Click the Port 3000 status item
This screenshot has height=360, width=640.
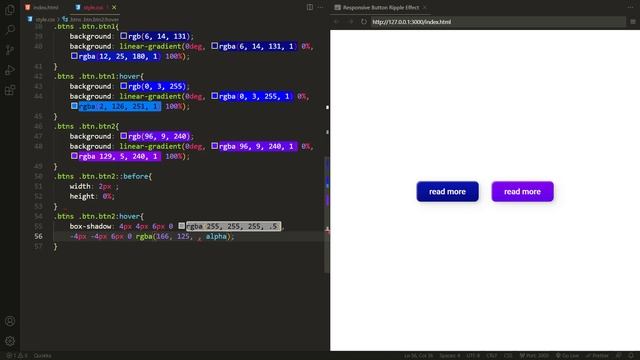pyautogui.click(x=534, y=356)
